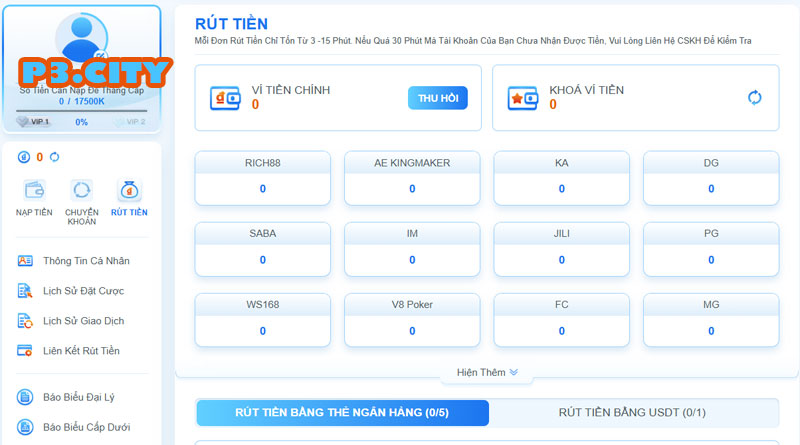800x445 pixels.
Task: Click Báo Biểu Đại Lý icon
Action: click(x=25, y=397)
